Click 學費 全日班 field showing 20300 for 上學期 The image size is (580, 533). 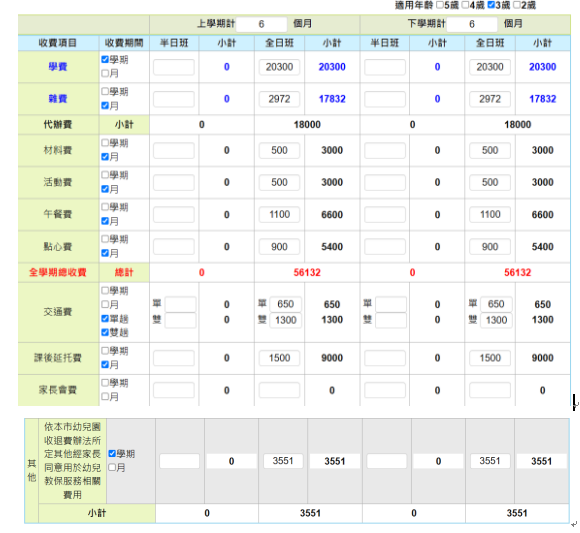pos(279,67)
